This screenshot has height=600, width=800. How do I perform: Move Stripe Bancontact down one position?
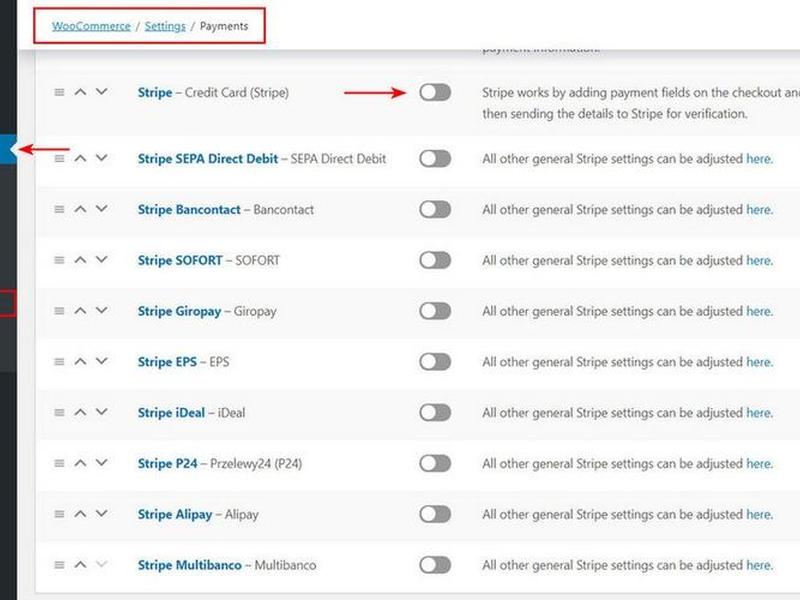(x=102, y=209)
